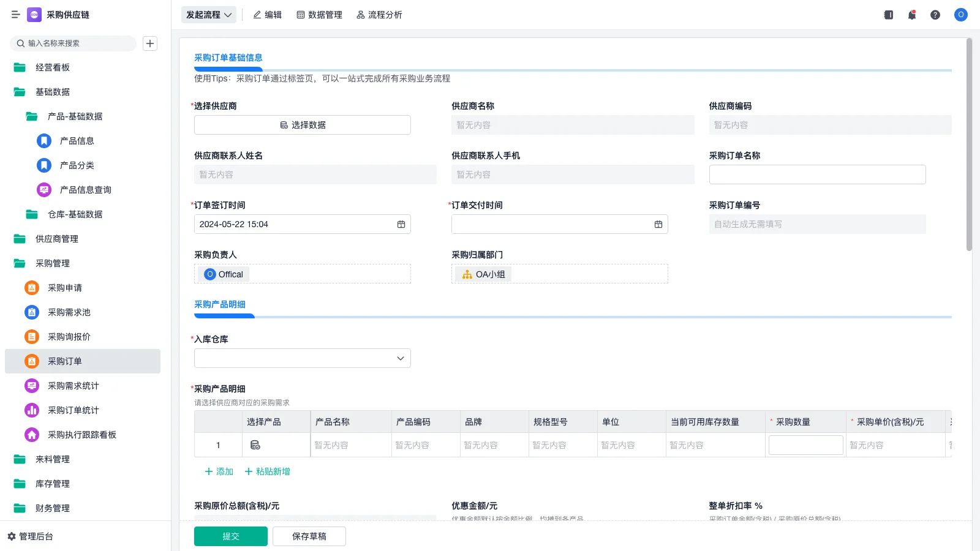The image size is (980, 551).
Task: Add a new item with the plus button
Action: [x=150, y=43]
